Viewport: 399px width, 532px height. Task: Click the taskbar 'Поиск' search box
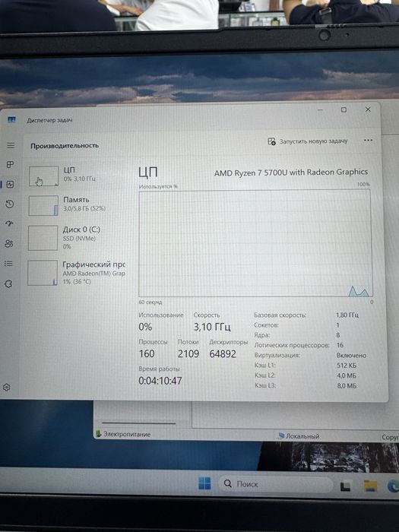coord(276,484)
